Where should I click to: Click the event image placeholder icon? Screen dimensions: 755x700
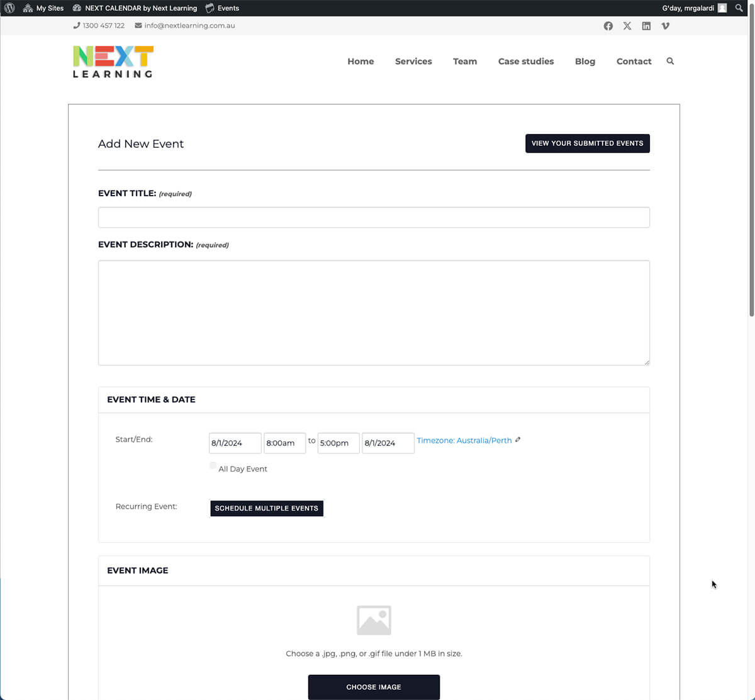tap(374, 620)
